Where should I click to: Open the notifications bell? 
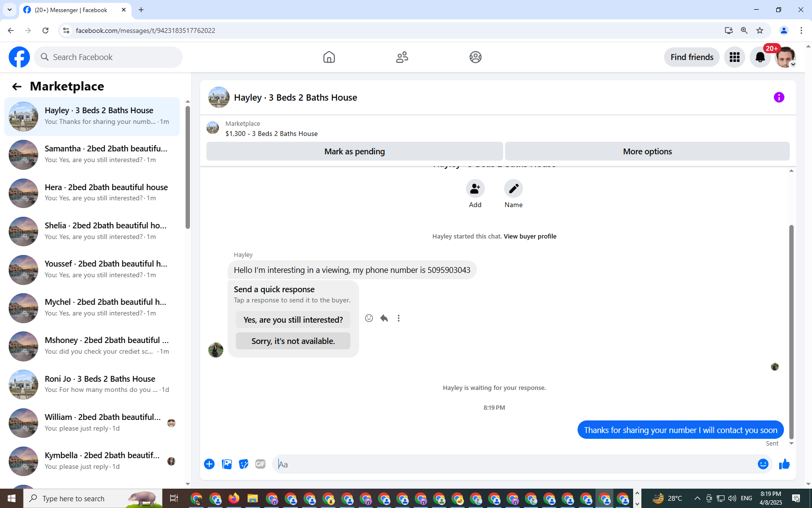760,57
